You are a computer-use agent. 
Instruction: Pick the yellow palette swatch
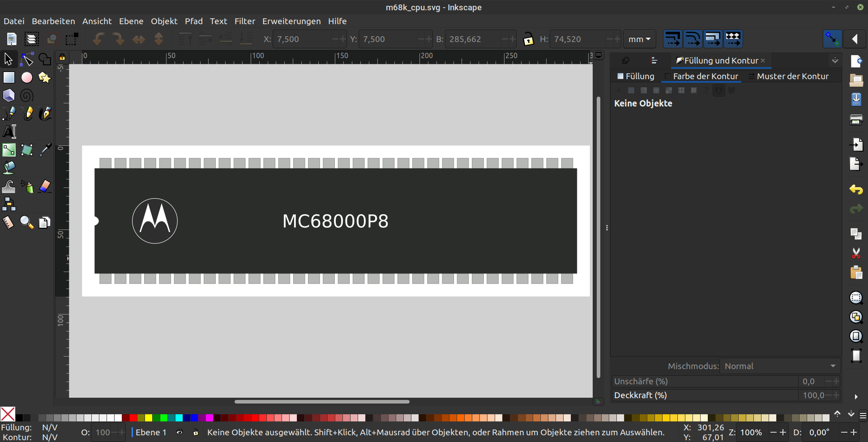149,418
